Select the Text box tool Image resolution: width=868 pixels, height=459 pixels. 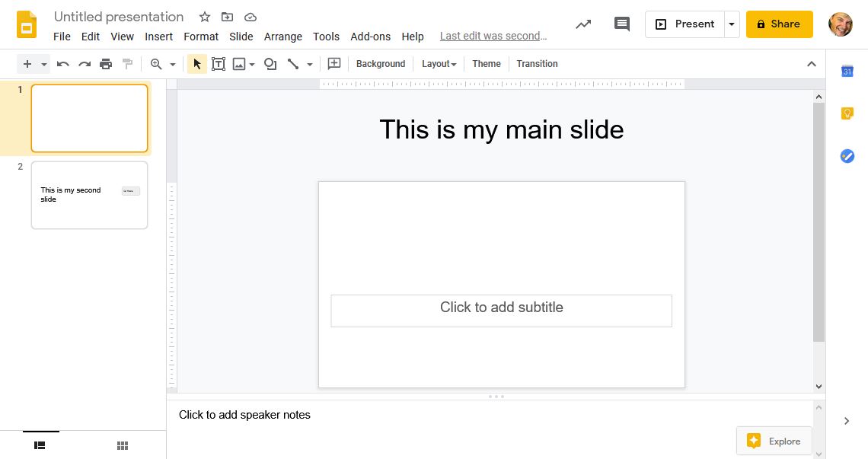click(219, 64)
